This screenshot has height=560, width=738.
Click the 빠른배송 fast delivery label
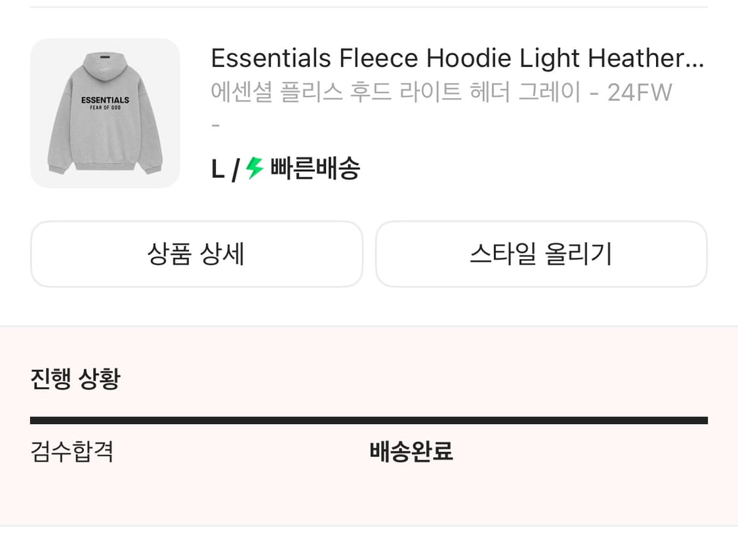click(315, 169)
